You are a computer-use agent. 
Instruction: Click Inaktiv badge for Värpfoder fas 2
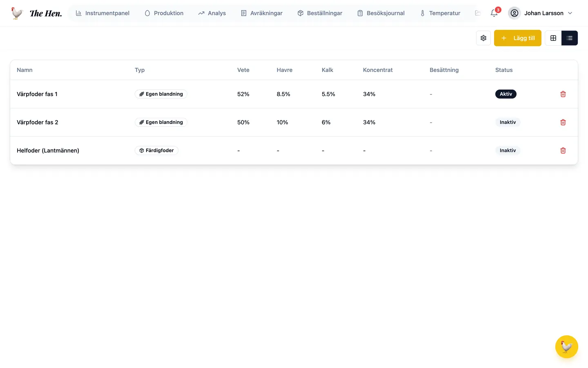pyautogui.click(x=508, y=122)
